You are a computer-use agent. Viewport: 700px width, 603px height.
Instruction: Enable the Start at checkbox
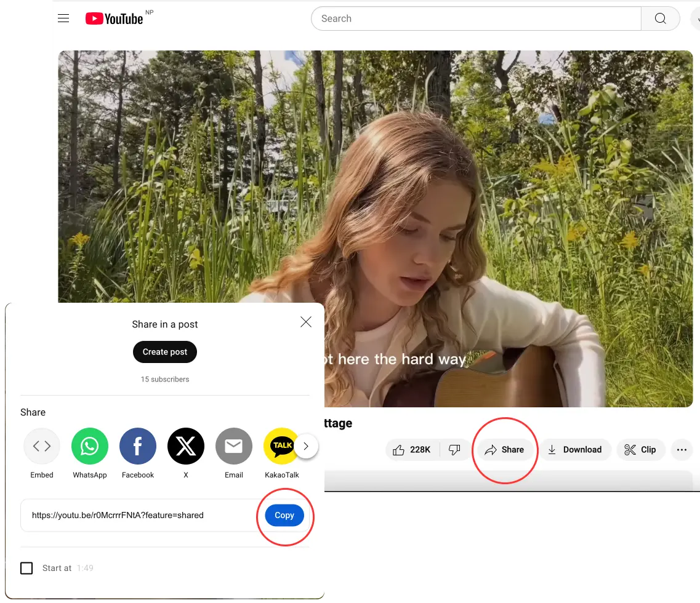pos(26,568)
